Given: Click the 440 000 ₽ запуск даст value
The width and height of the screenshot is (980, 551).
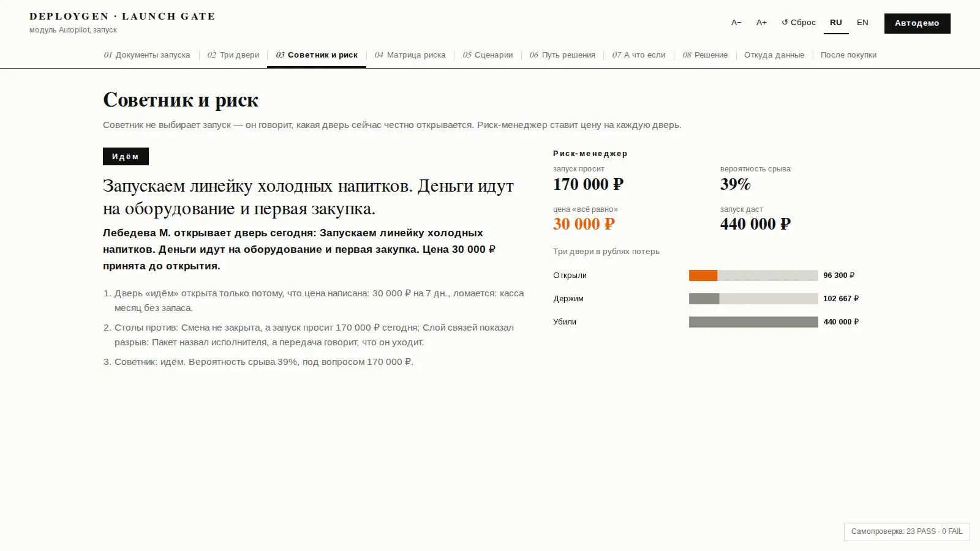Looking at the screenshot, I should (x=755, y=224).
